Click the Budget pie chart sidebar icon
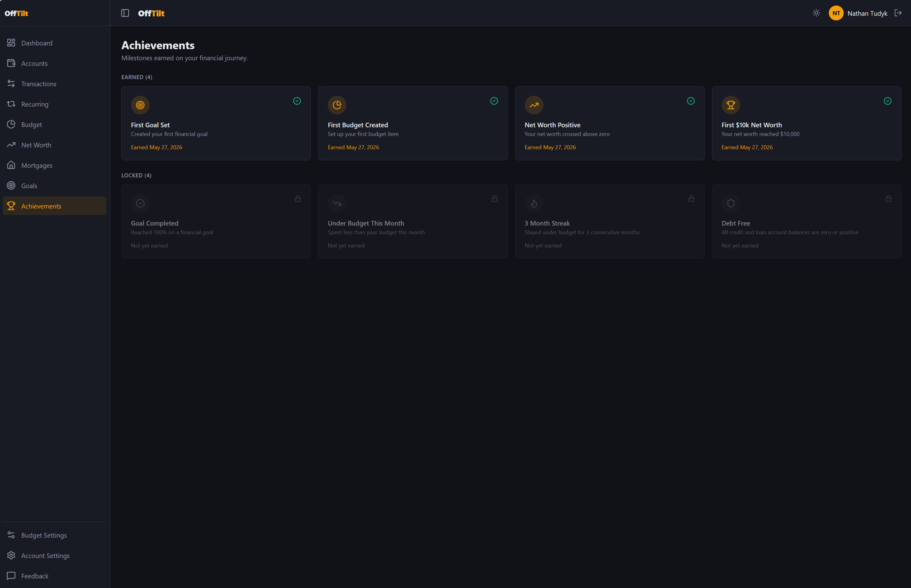The width and height of the screenshot is (911, 588). click(x=11, y=124)
